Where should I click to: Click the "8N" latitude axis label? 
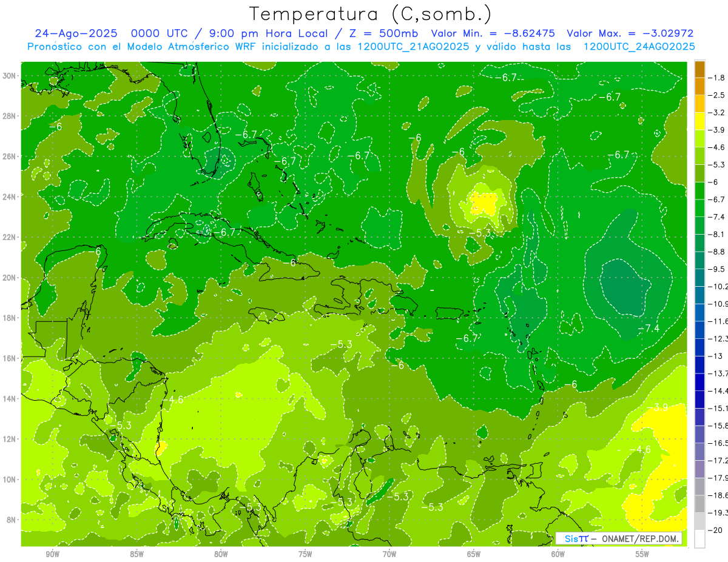coord(12,520)
